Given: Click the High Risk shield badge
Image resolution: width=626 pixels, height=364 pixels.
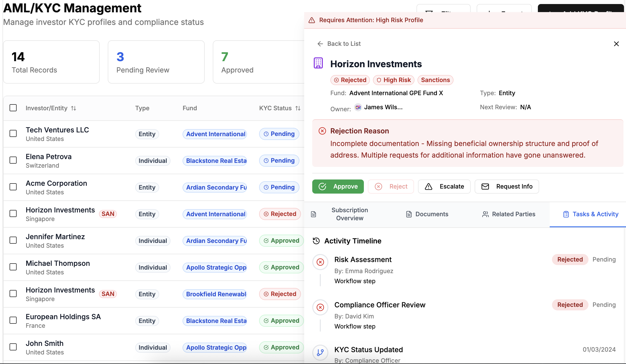Looking at the screenshot, I should (x=394, y=80).
